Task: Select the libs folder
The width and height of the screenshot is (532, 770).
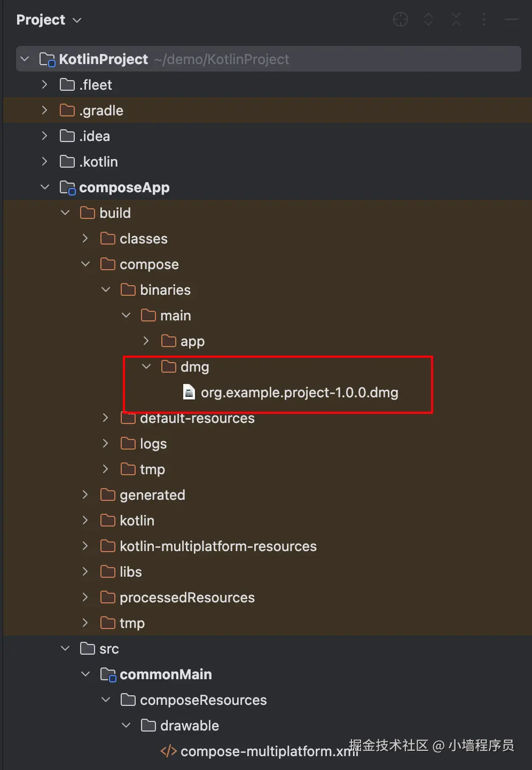Action: pyautogui.click(x=130, y=572)
